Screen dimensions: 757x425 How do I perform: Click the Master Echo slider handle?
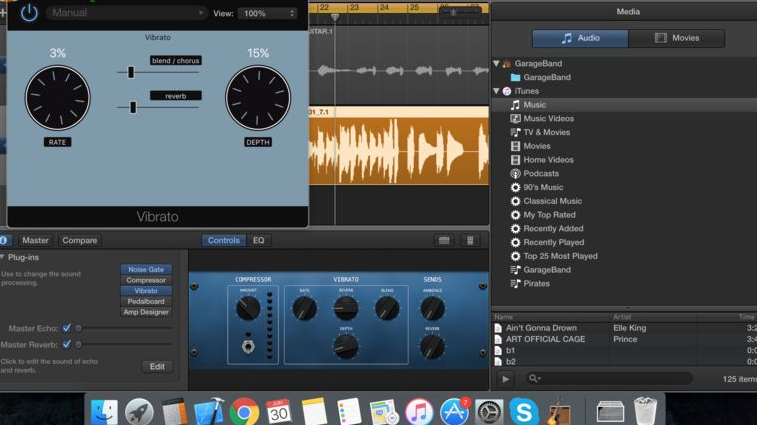79,328
